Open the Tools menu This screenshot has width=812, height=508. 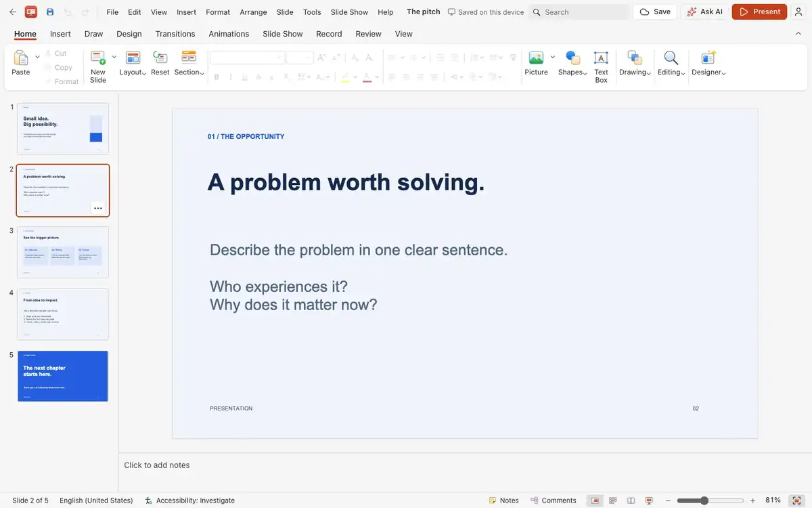[x=312, y=12]
